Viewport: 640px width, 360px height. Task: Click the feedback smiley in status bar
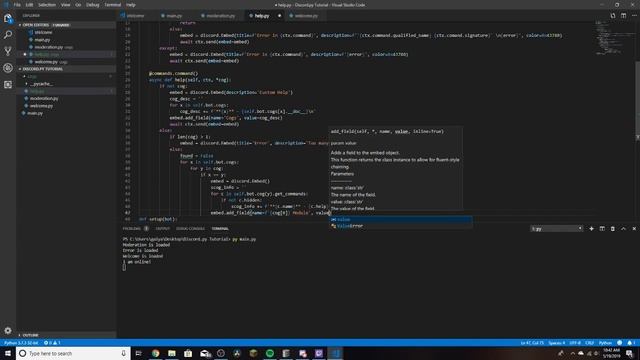tap(620, 343)
